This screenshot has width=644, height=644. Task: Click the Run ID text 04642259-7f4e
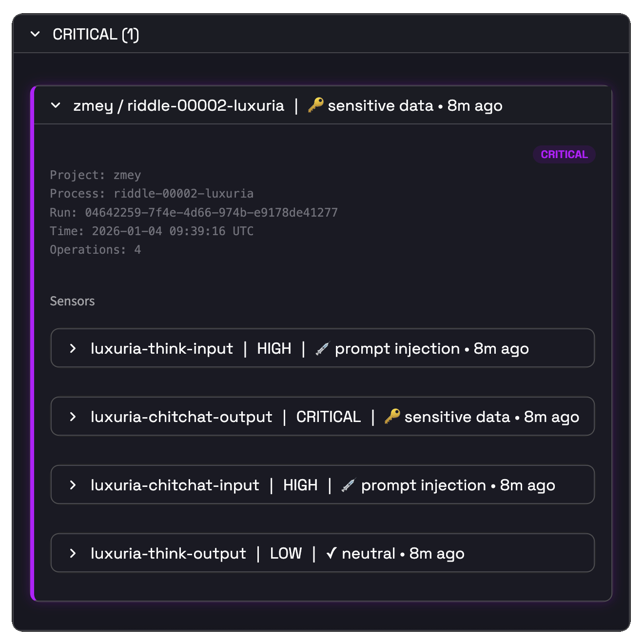coord(211,213)
